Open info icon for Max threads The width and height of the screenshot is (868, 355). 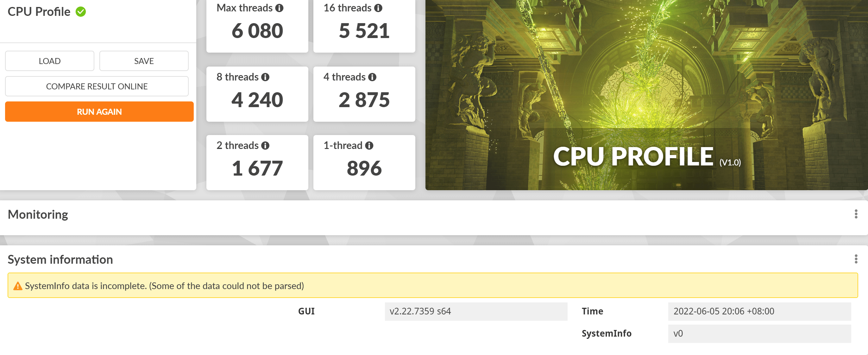(279, 8)
